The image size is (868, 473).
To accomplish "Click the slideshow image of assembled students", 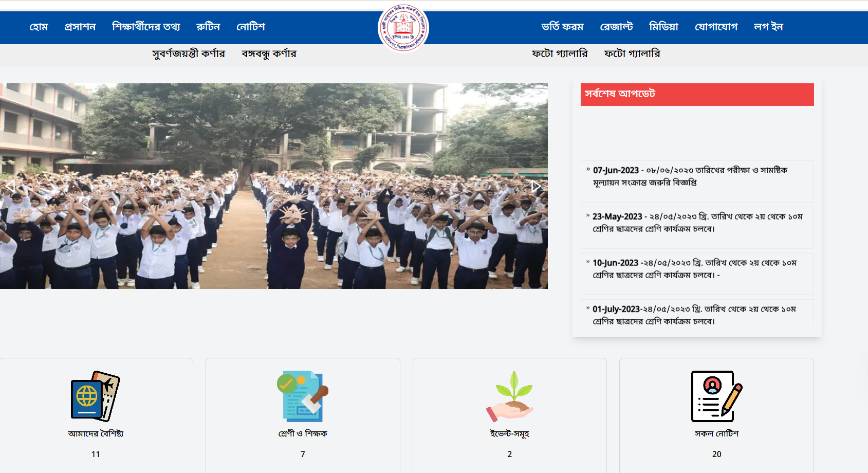I will pos(275,185).
